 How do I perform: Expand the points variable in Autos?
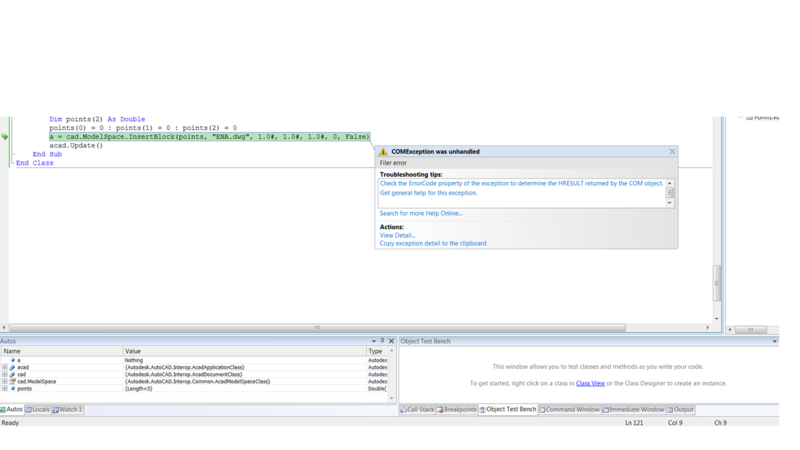(5, 389)
